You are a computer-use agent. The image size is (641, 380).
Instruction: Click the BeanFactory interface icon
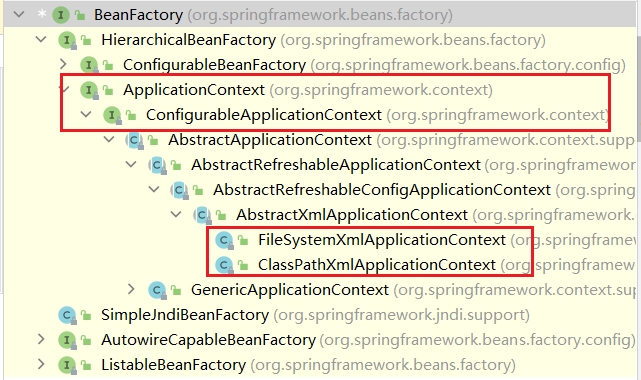61,15
